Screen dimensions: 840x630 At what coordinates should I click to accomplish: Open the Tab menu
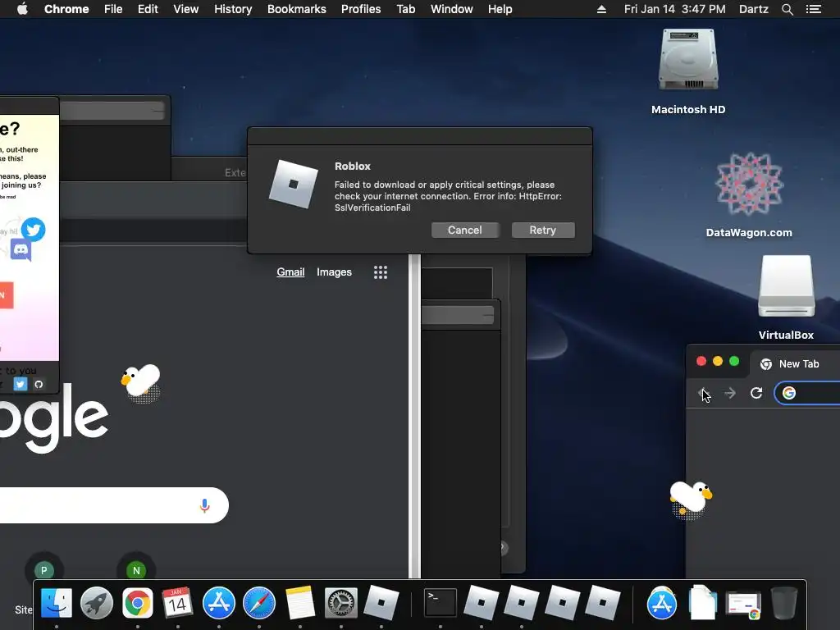click(x=406, y=9)
